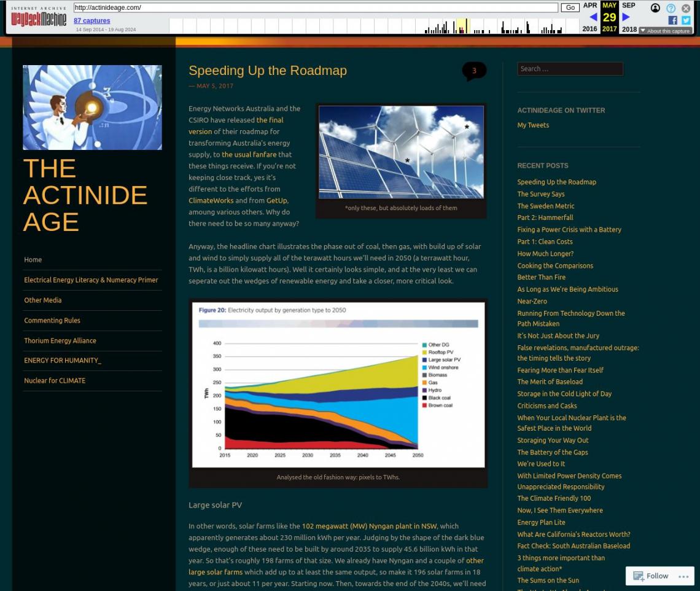The width and height of the screenshot is (700, 591).
Task: Open Storage in the Cold Light of Day
Action: [564, 394]
